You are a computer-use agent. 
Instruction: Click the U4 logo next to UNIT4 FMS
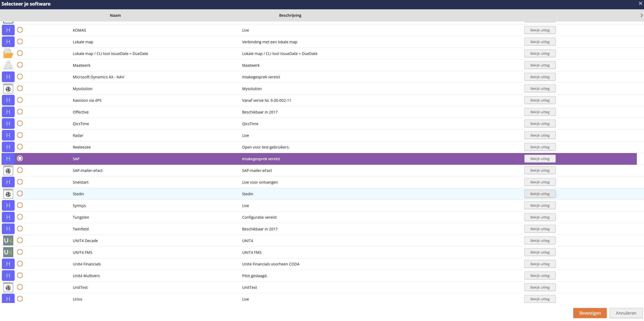coord(8,252)
